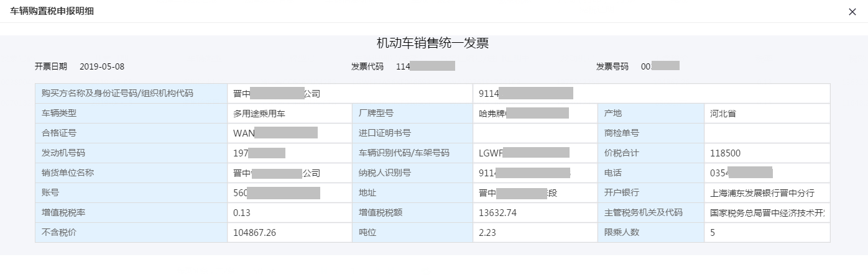The image size is (868, 275).
Task: Select the 机动车销售统一发票 heading
Action: click(433, 43)
